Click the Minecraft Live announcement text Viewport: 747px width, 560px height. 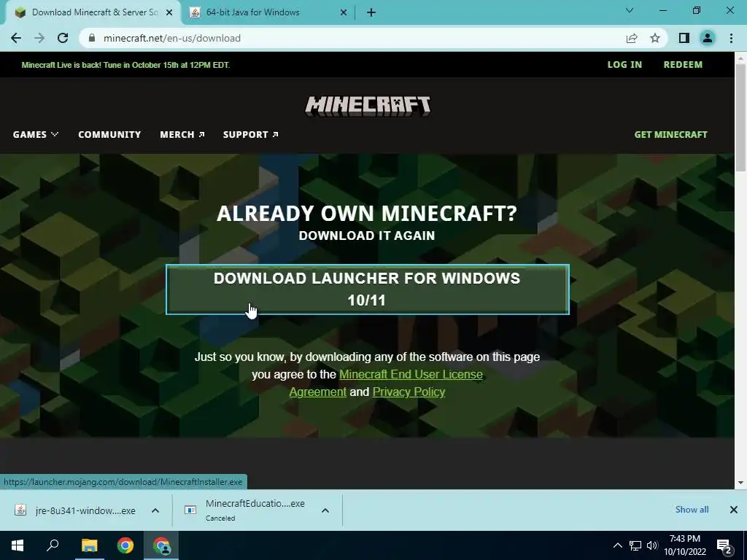point(125,65)
